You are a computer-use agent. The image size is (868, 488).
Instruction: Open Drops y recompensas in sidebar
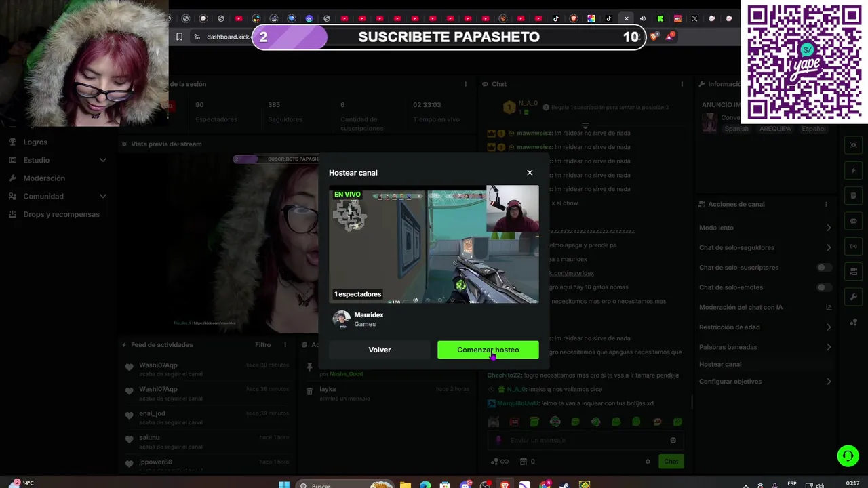click(61, 214)
